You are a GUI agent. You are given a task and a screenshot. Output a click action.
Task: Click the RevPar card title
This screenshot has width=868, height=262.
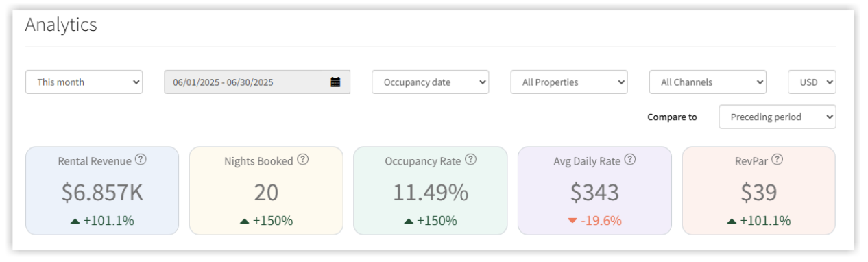click(x=751, y=161)
